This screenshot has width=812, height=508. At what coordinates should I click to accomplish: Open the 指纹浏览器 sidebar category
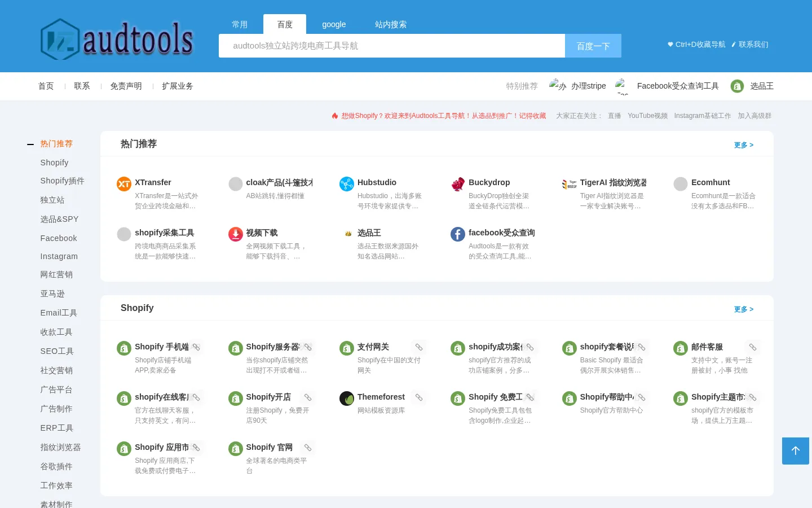60,447
